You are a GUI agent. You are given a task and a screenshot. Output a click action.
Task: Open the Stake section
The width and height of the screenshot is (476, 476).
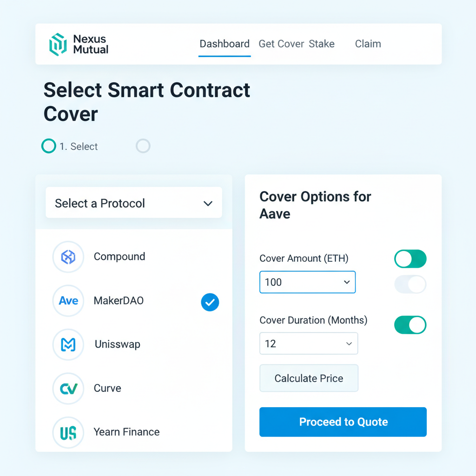(x=322, y=44)
